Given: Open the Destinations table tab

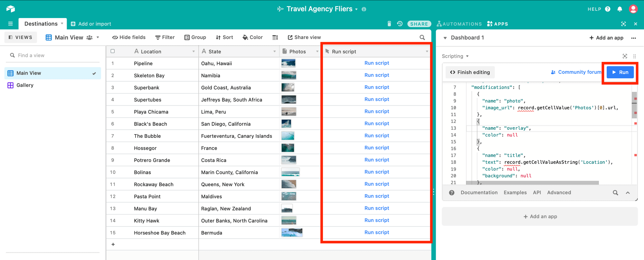Looking at the screenshot, I should [41, 24].
